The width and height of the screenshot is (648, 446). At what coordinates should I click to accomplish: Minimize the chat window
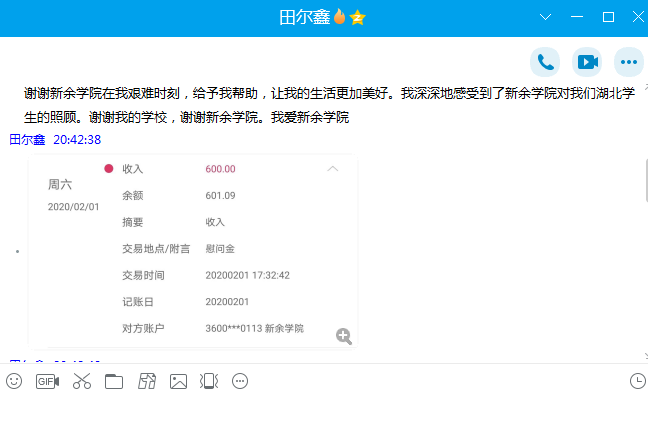[x=577, y=17]
